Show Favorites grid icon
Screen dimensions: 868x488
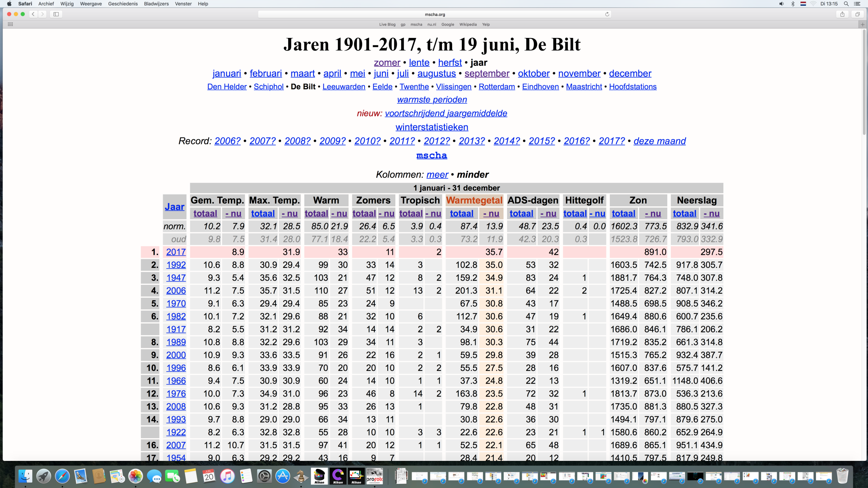coord(10,24)
